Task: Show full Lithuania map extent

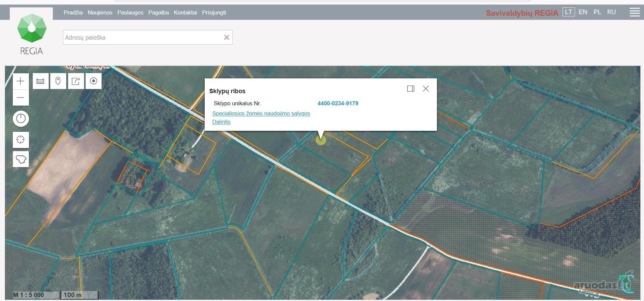Action: click(x=21, y=159)
